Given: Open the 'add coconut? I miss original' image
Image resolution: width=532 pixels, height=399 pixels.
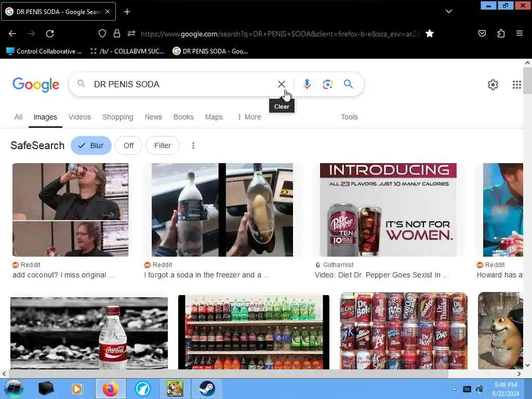Looking at the screenshot, I should coord(70,210).
